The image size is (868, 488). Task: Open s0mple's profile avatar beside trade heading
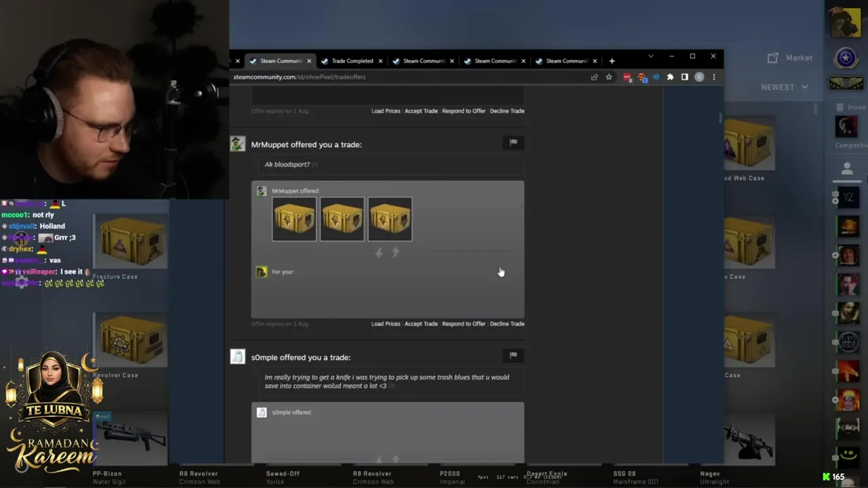[x=237, y=357]
